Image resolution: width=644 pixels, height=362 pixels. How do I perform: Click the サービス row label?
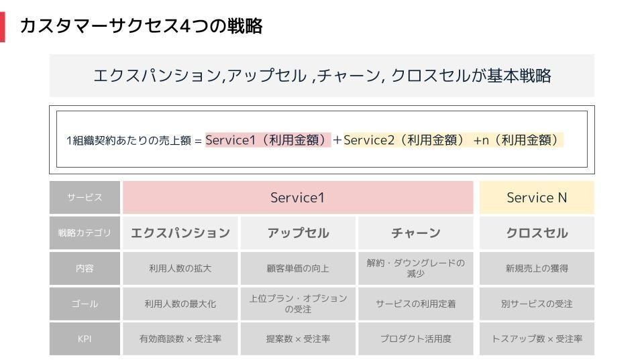[85, 197]
